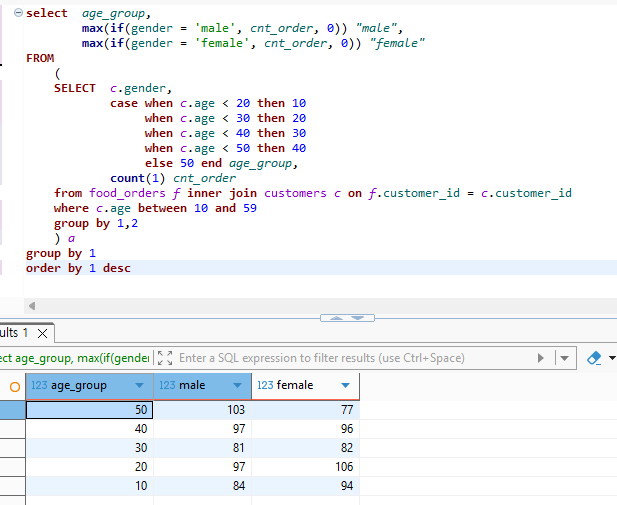Open dropdown next to the eraser icon
Screen dimensions: 617x505
612,358
